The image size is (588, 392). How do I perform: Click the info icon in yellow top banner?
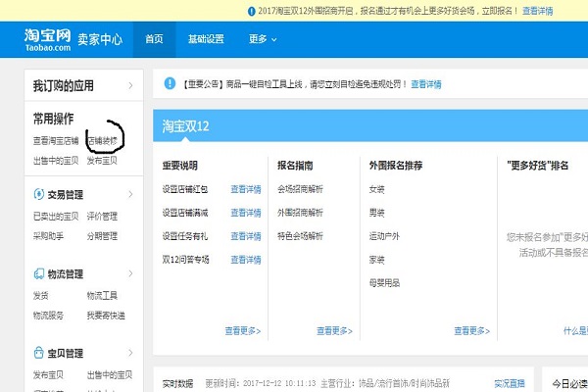252,11
